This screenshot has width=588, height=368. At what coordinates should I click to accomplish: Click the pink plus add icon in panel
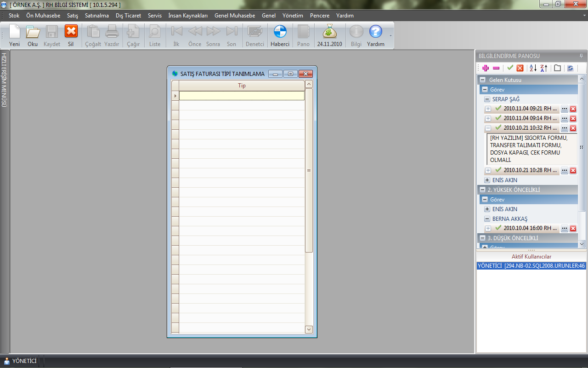(x=486, y=68)
